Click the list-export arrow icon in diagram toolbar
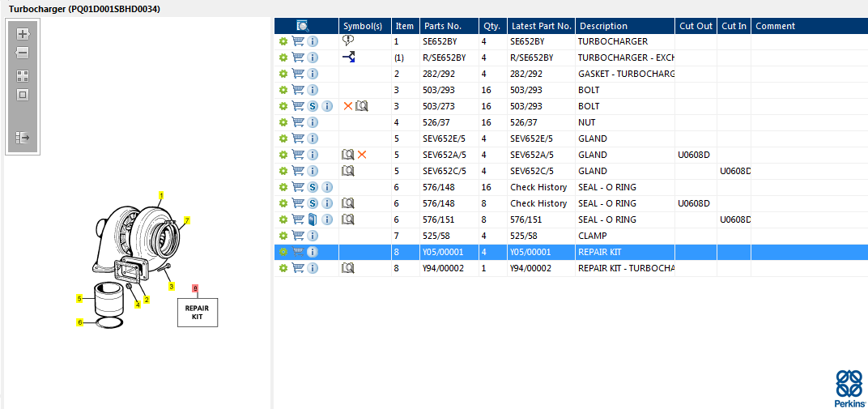868x409 pixels. point(22,137)
